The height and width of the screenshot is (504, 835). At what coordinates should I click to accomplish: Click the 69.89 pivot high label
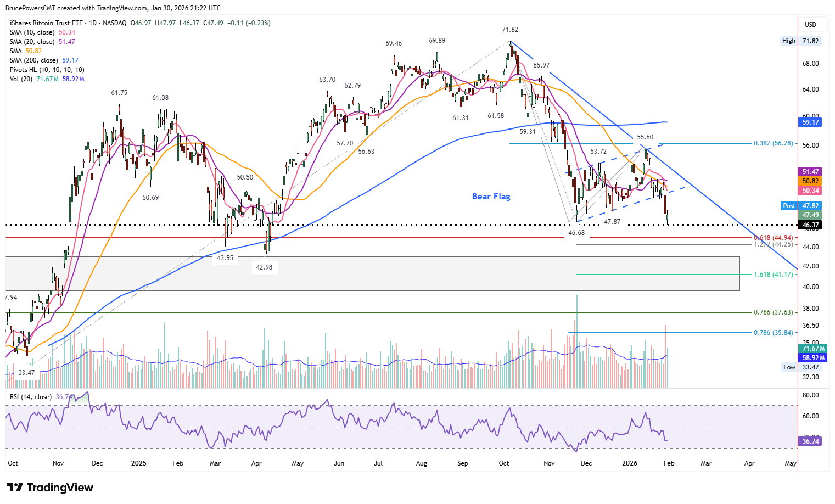437,41
